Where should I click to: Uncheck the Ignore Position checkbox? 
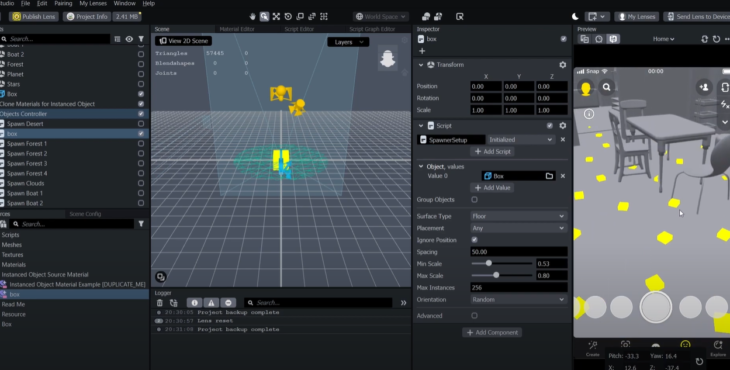click(474, 240)
